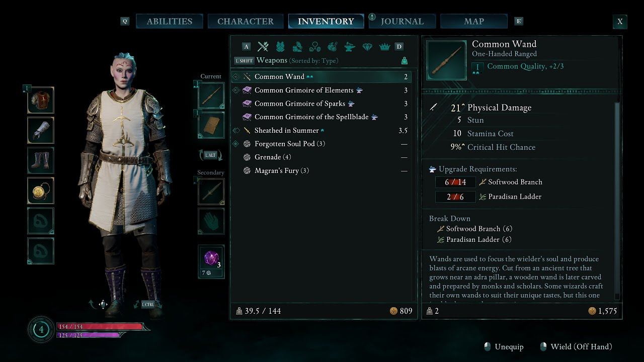This screenshot has height=362, width=644.
Task: Open the body armor category
Action: (x=280, y=47)
